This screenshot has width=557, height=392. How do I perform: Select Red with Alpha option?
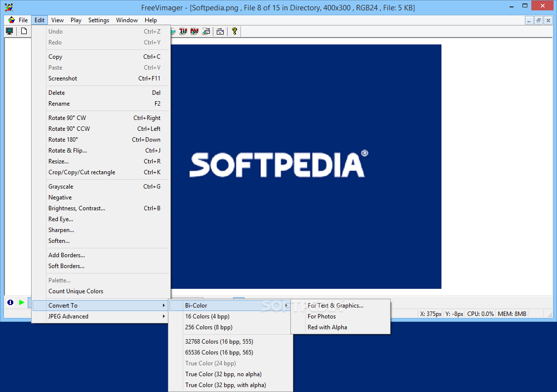coord(341,327)
